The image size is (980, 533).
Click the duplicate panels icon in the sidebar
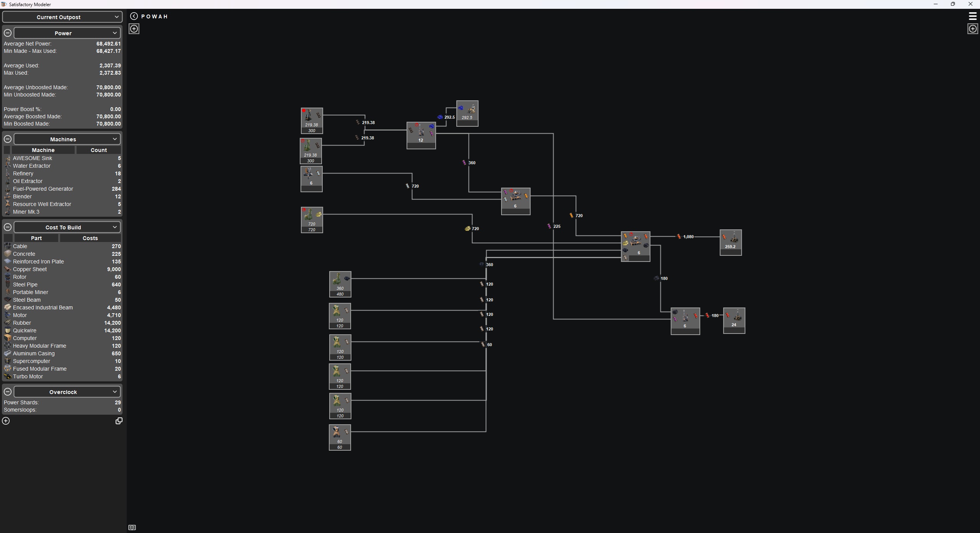[119, 421]
